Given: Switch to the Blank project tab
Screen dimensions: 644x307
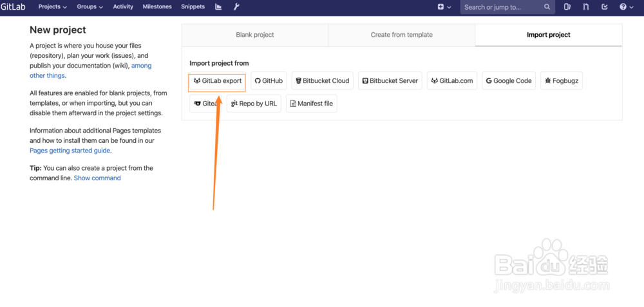Looking at the screenshot, I should (255, 35).
